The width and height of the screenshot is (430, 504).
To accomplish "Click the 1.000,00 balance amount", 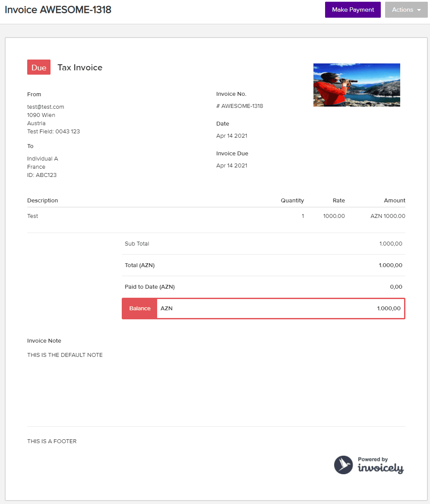I will [x=389, y=309].
